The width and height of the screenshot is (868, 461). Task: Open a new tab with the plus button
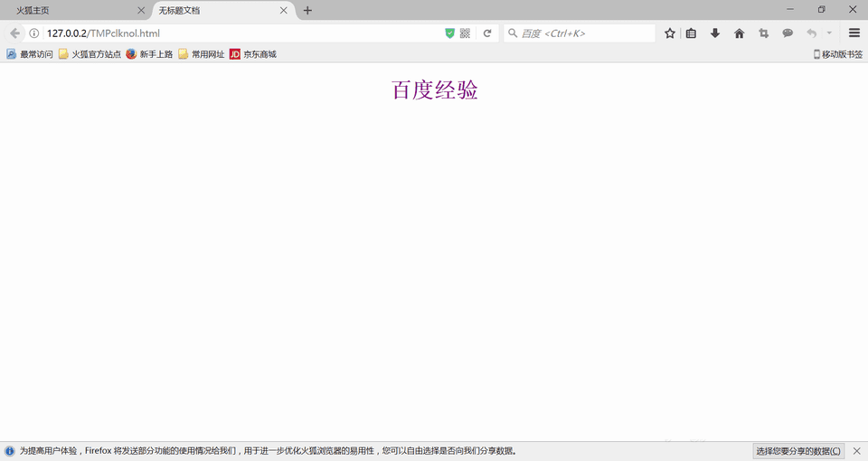click(307, 11)
